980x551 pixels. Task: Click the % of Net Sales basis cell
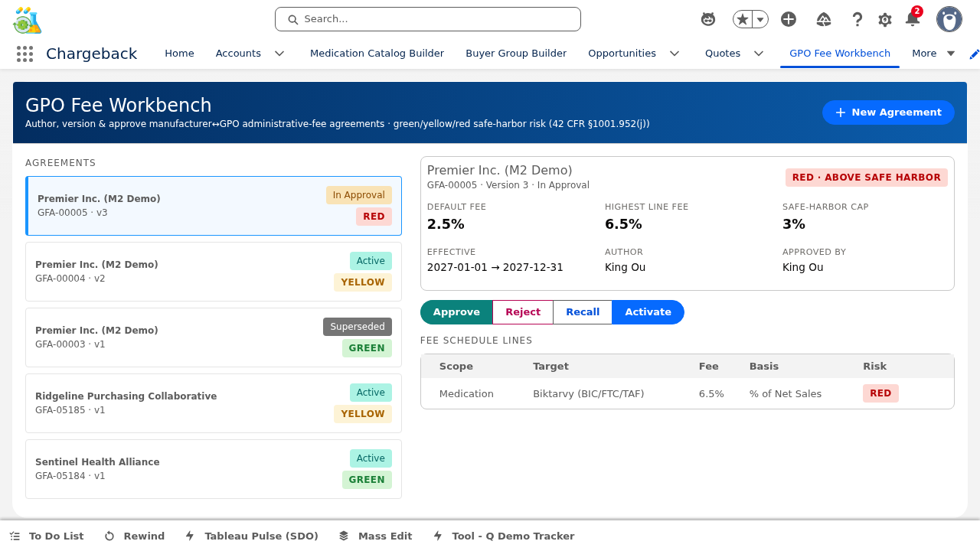coord(786,393)
